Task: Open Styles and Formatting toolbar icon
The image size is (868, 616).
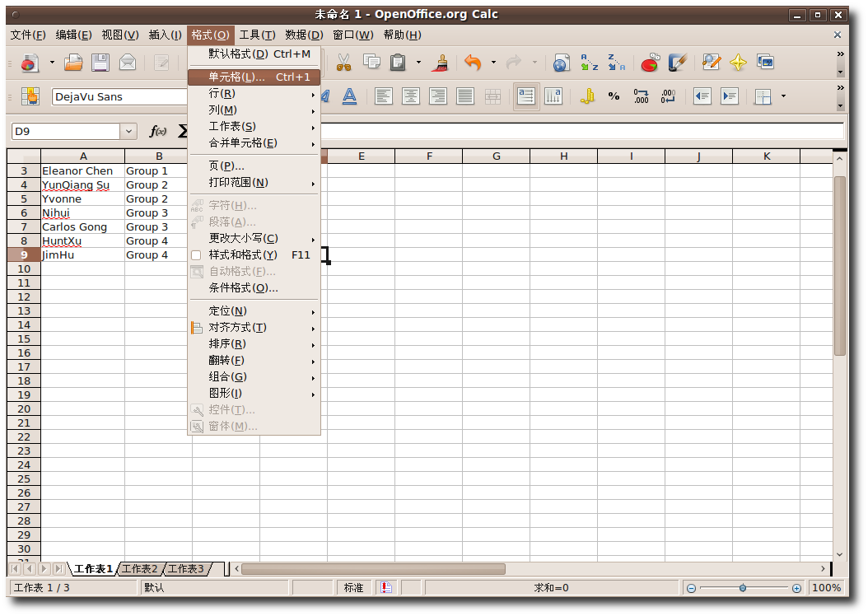Action: click(30, 96)
